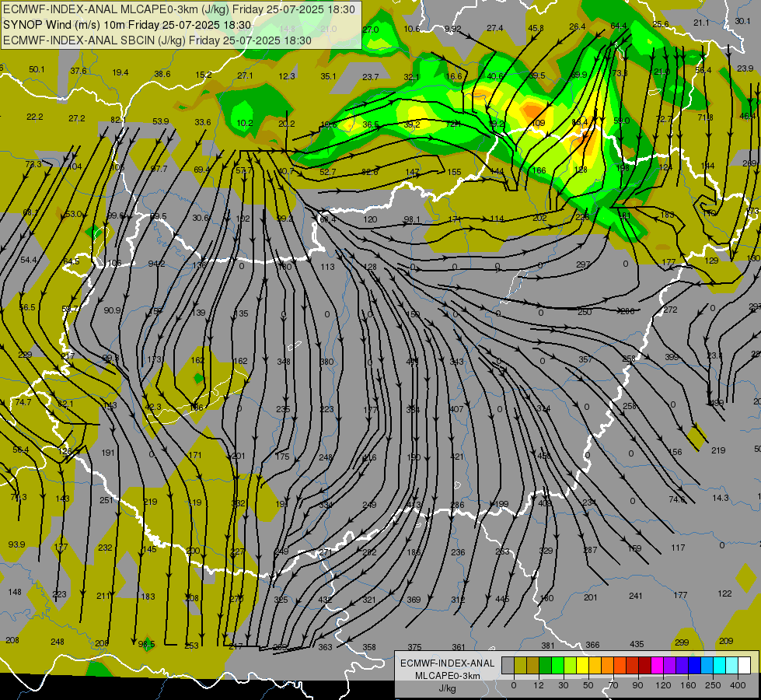The width and height of the screenshot is (761, 700).
Task: Click the legend title 'ECMWF-INDEX-ANAL'
Action: (x=447, y=663)
